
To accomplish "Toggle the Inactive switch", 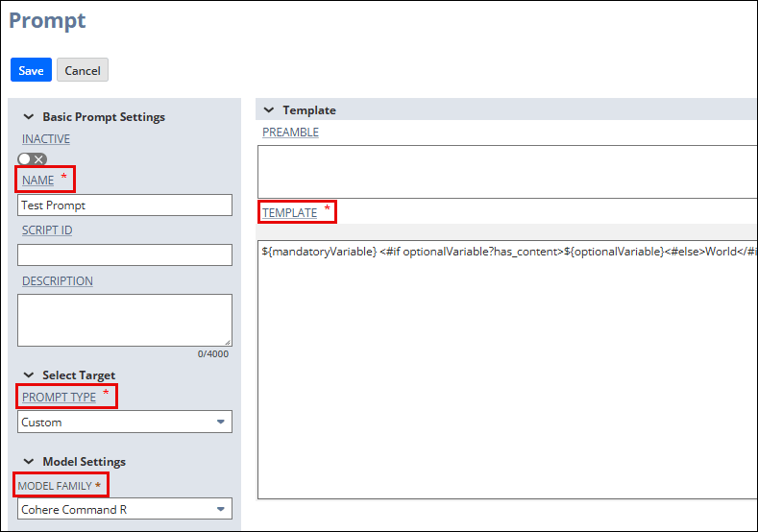I will (32, 159).
